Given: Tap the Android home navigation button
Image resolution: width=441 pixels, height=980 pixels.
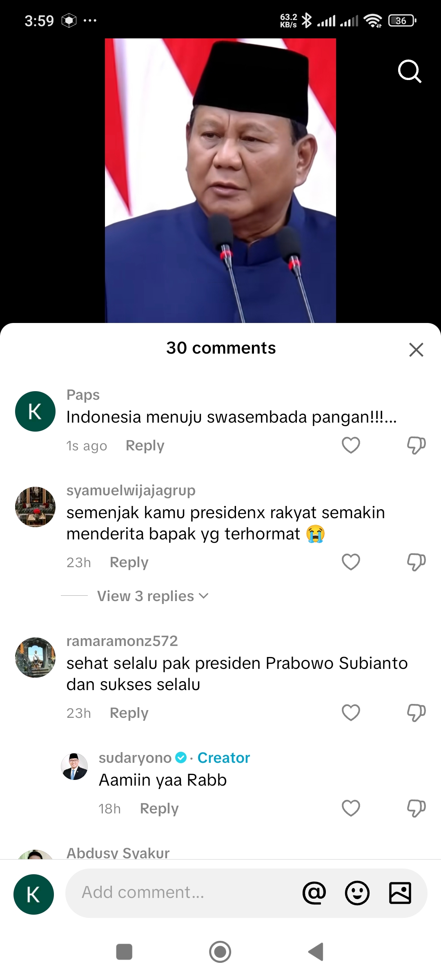Looking at the screenshot, I should coord(220,952).
